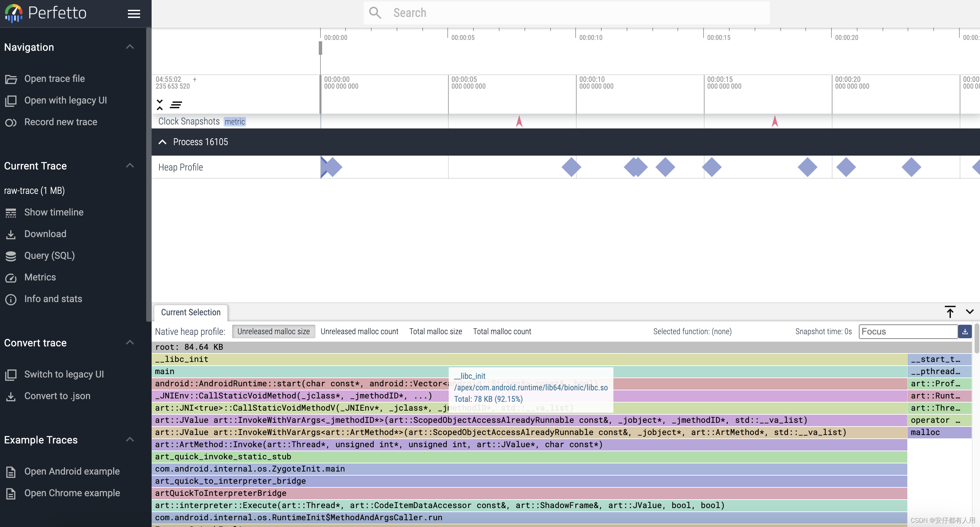Click the __libc_init flamegraph frame
Screen dimensions: 980x527
(529, 359)
